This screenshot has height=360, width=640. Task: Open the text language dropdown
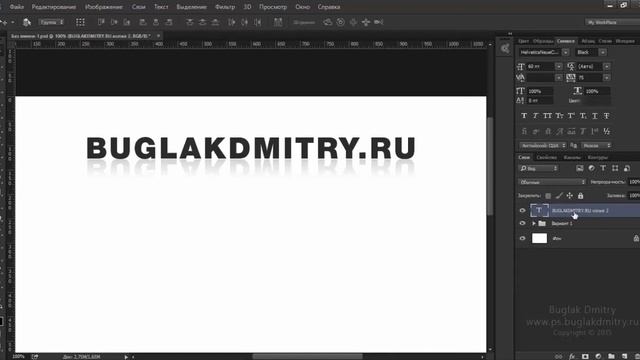[x=542, y=145]
